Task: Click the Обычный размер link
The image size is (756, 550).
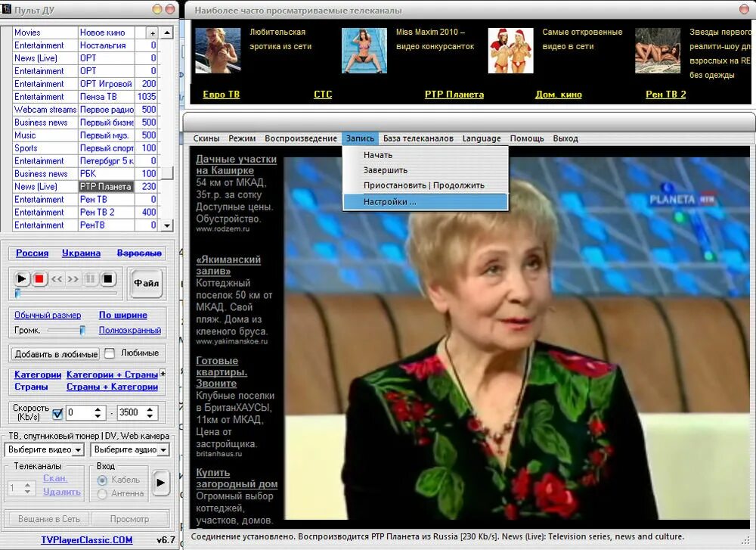Action: [47, 315]
